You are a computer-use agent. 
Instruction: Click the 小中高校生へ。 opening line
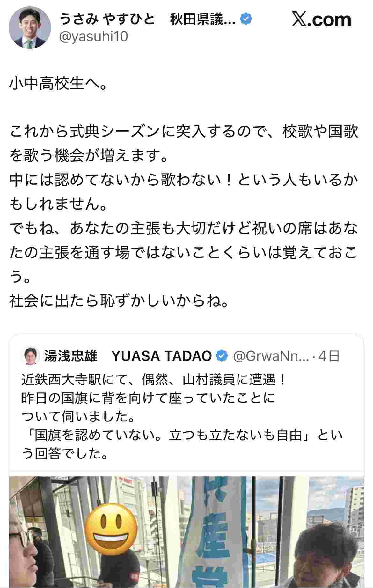pos(59,85)
